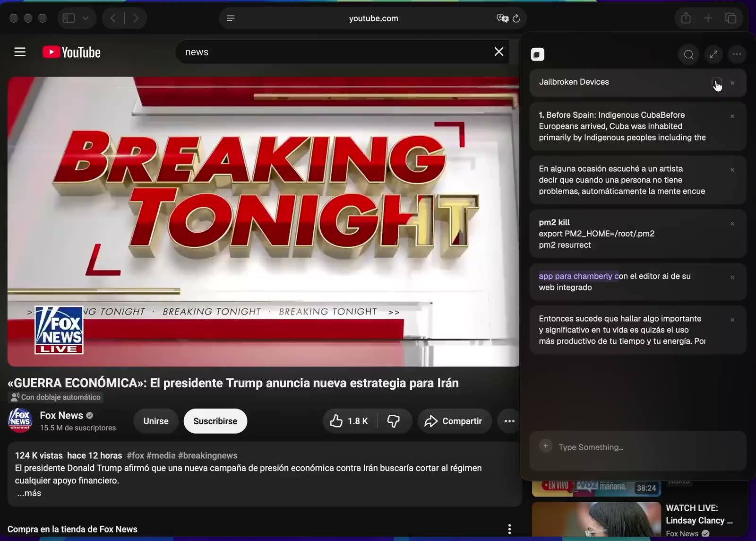Click the plus attachment icon in the panel
The image size is (756, 541).
click(x=546, y=446)
